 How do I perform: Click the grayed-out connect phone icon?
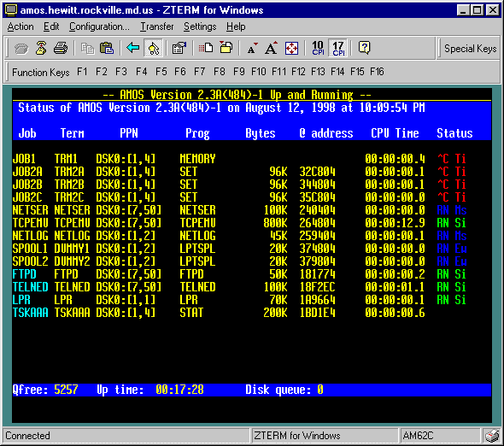coord(21,48)
